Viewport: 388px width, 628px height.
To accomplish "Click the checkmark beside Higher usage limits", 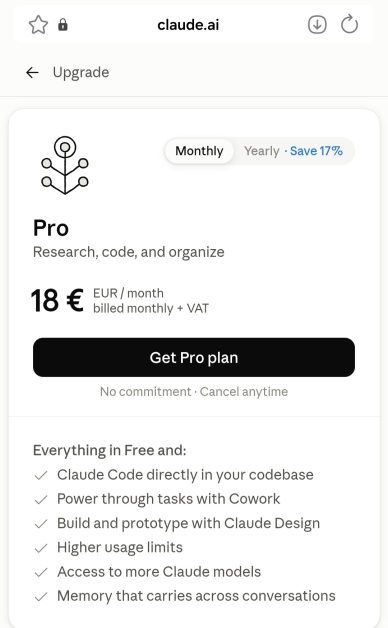I will click(x=41, y=548).
